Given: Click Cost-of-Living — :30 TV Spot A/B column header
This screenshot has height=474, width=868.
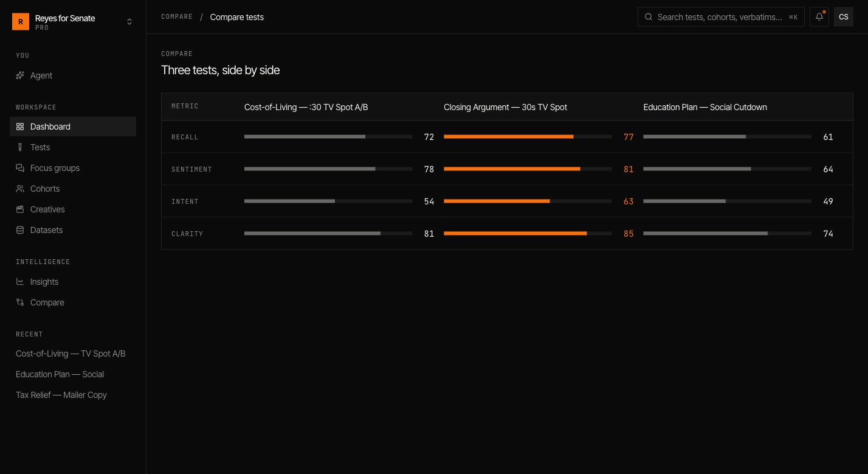Looking at the screenshot, I should 306,107.
